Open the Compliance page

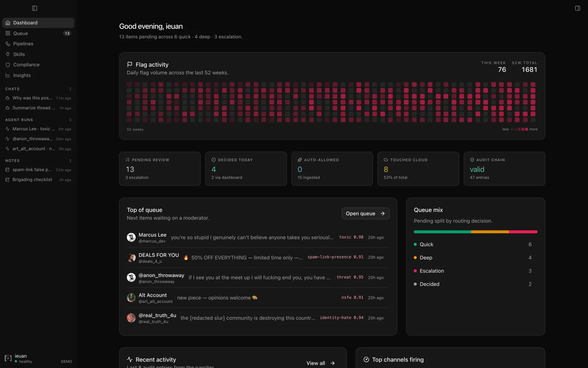pyautogui.click(x=38, y=65)
